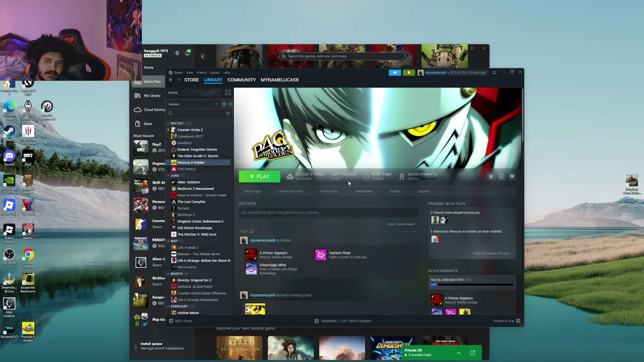Open Steam announcements megaphone button
The image size is (644, 362).
click(x=395, y=72)
